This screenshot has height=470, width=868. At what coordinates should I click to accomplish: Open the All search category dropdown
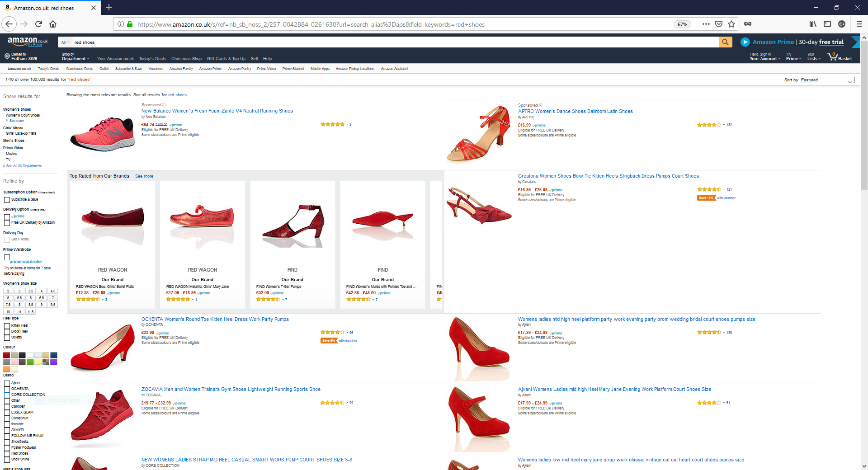click(x=65, y=42)
